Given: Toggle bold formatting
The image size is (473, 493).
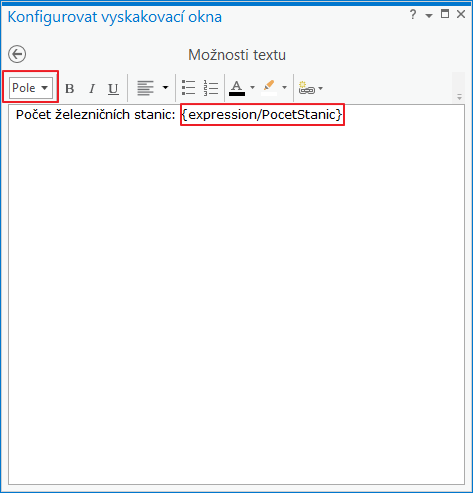Looking at the screenshot, I should point(69,89).
